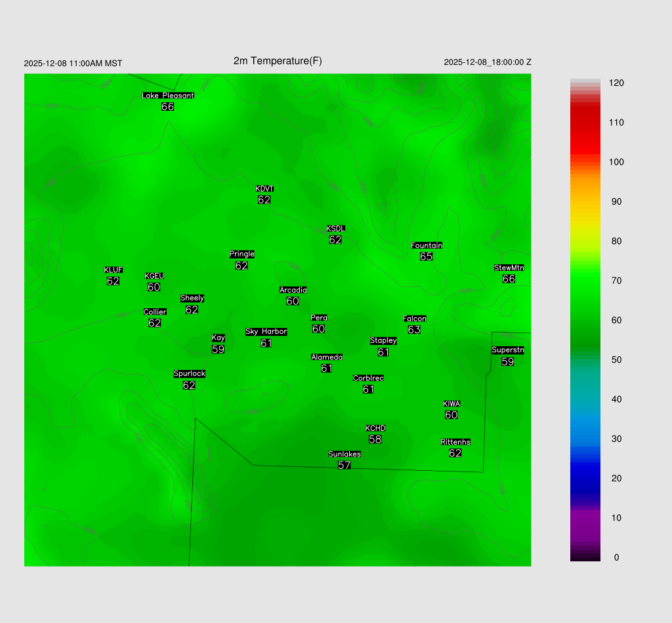Click the blue 30 degree band on colorbar
Viewport: 672px width, 623px height.
click(585, 439)
